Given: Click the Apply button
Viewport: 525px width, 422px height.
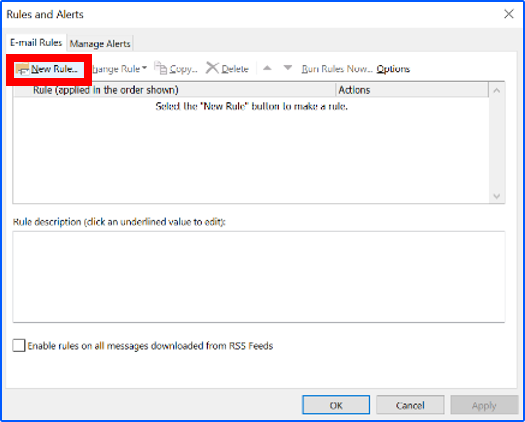Looking at the screenshot, I should click(484, 405).
